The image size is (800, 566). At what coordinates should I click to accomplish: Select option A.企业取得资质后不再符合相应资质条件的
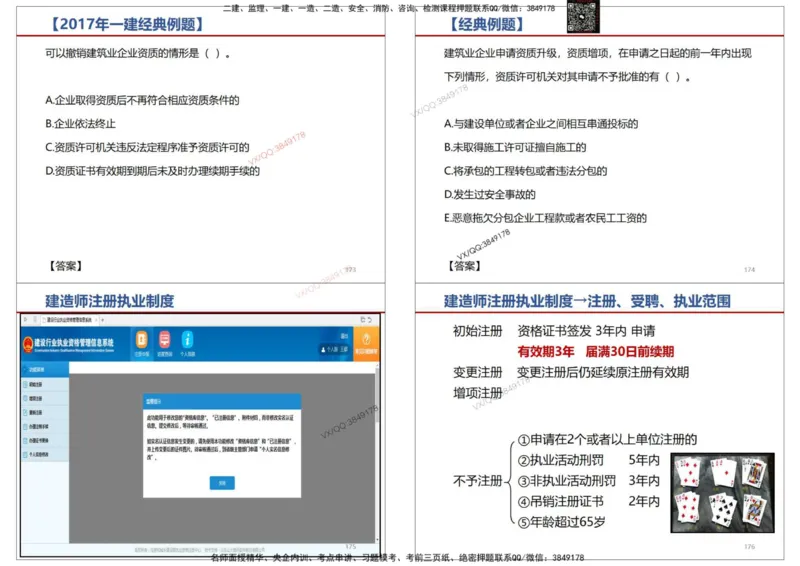142,100
